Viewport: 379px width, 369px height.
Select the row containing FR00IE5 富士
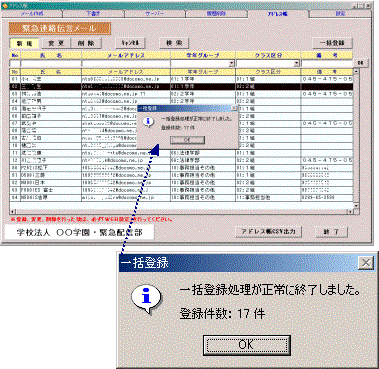(x=181, y=190)
